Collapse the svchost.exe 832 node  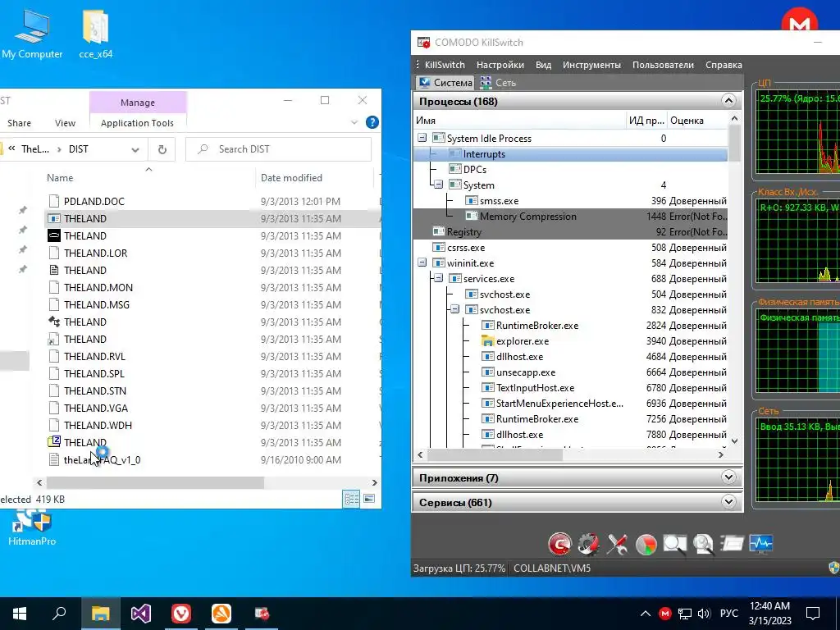tap(454, 309)
